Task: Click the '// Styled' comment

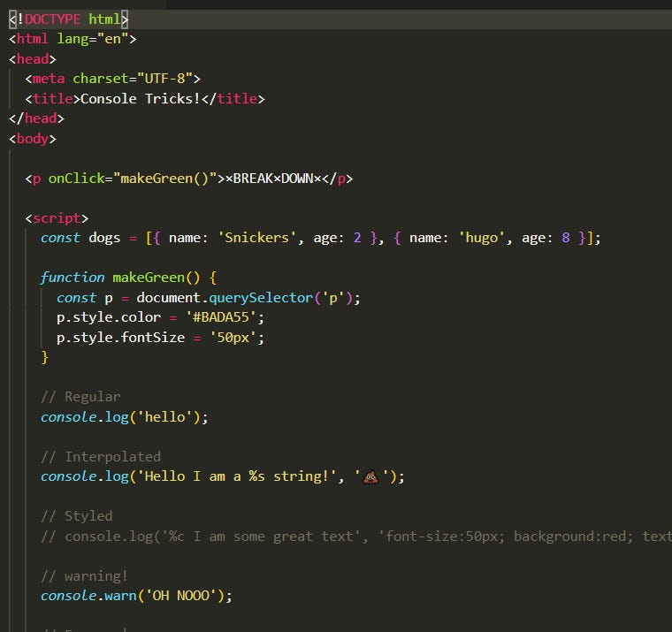Action: click(x=77, y=516)
